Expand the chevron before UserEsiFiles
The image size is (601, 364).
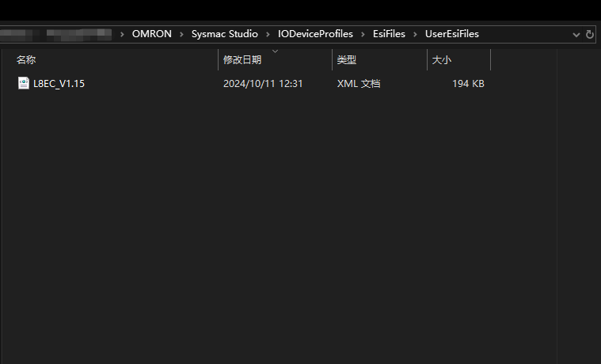pos(415,34)
